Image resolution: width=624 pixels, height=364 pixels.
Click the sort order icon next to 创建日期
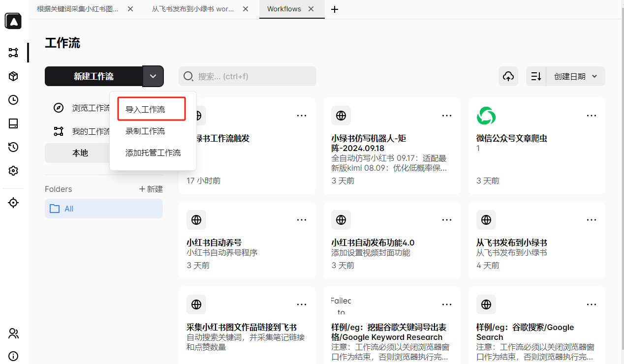(536, 76)
